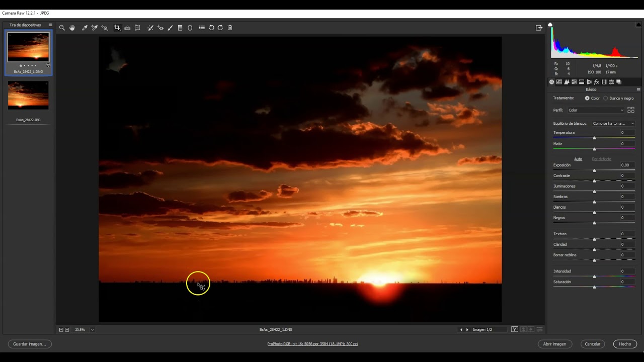
Task: Open the ProPhoto RGB workflow options link
Action: 312,344
